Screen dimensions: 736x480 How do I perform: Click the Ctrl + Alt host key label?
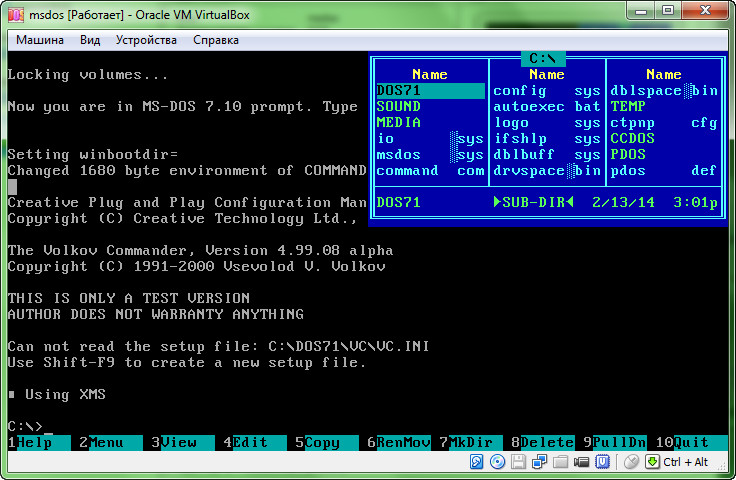coord(685,462)
